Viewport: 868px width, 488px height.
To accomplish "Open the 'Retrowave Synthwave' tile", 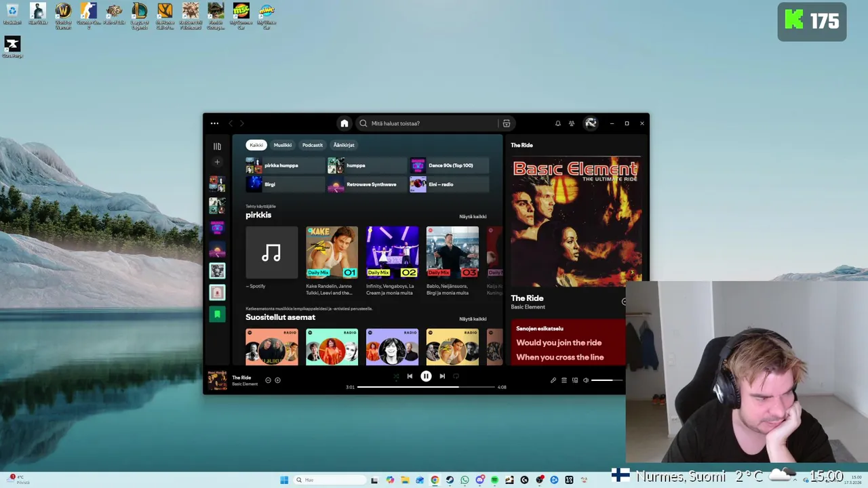I will pos(367,184).
